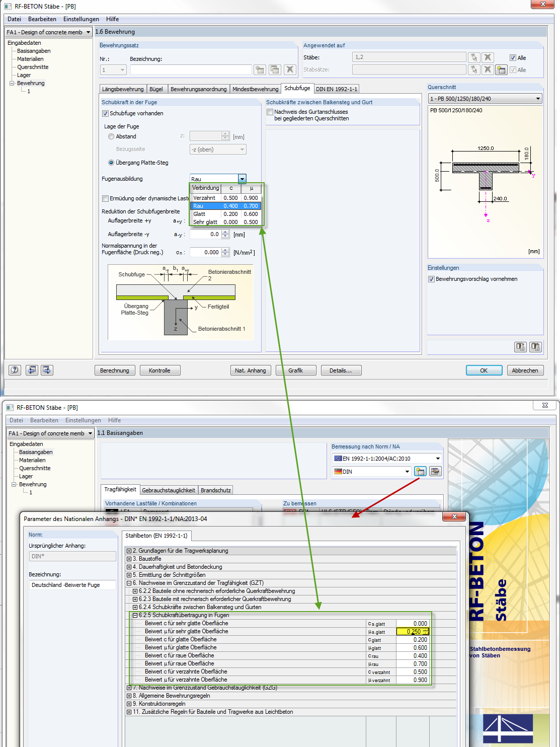This screenshot has height=747, width=560.
Task: Enable Ermüdung oder dynamische Last checkbox
Action: (105, 198)
